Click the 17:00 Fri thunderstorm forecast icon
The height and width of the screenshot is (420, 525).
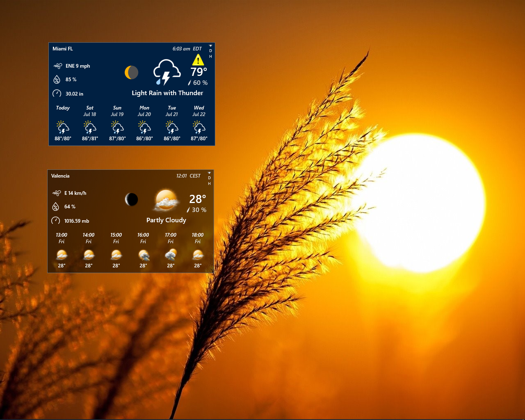click(x=171, y=255)
